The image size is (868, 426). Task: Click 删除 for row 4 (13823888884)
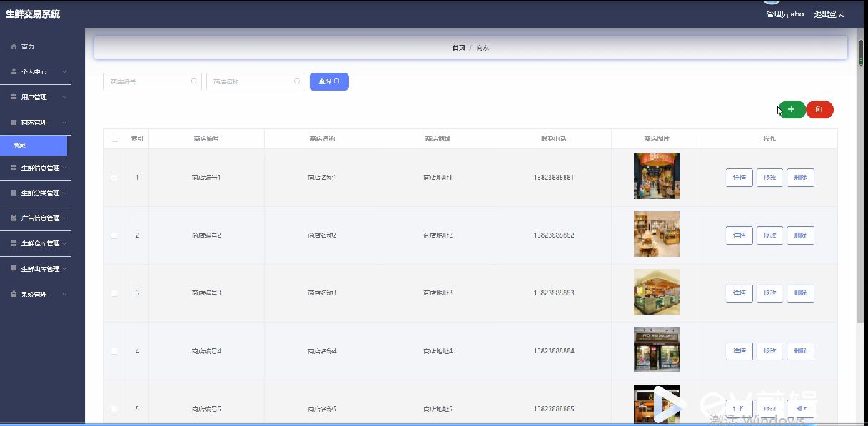[800, 350]
